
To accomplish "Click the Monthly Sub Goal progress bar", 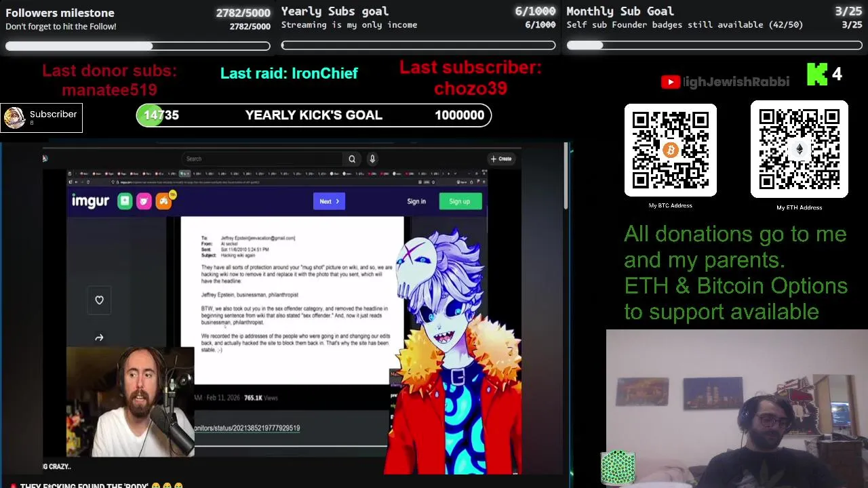I will tap(714, 45).
